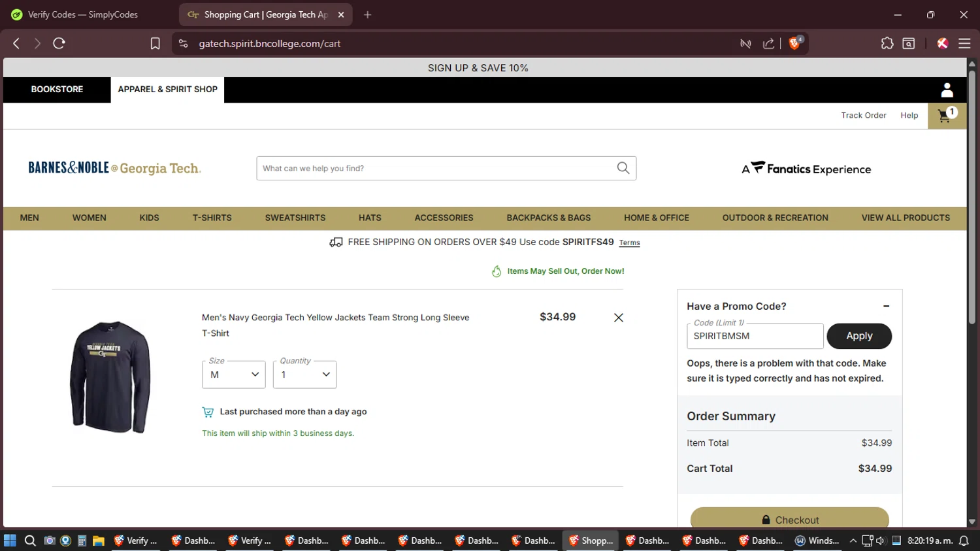Open T-SHIRTS category menu
The height and width of the screenshot is (551, 980).
[212, 218]
